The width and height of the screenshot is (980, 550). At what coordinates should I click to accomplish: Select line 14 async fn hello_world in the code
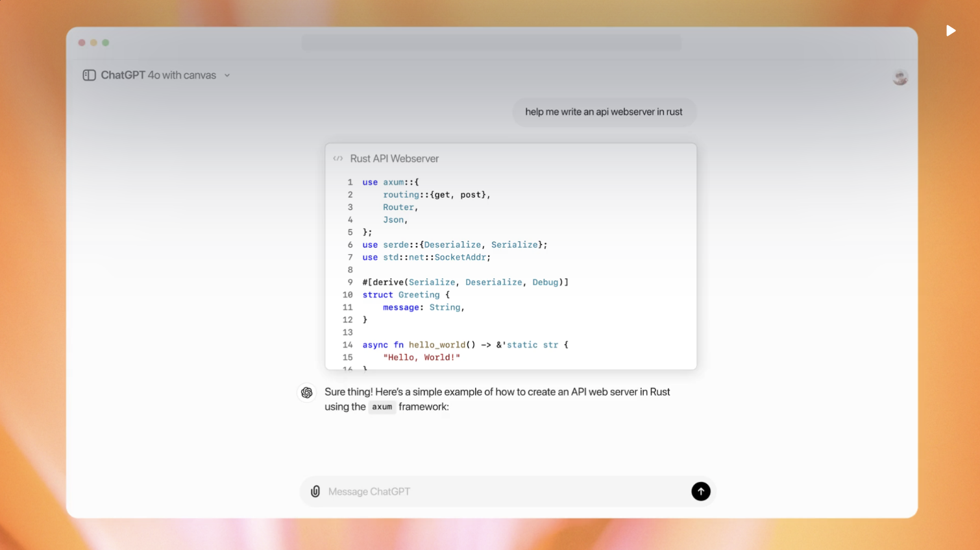point(465,344)
